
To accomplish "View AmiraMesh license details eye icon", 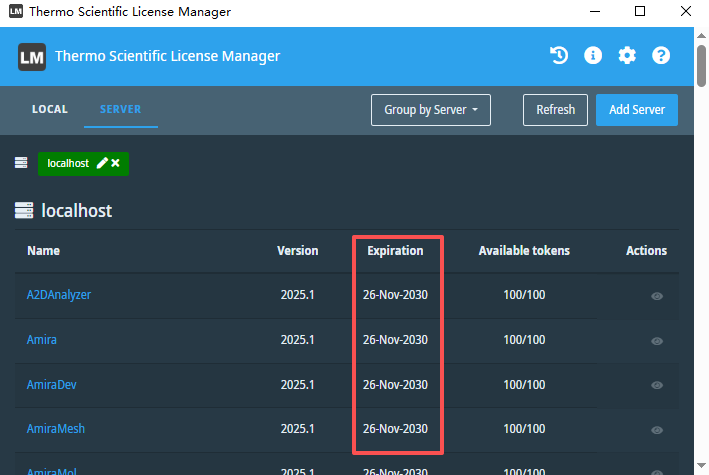I will point(657,430).
